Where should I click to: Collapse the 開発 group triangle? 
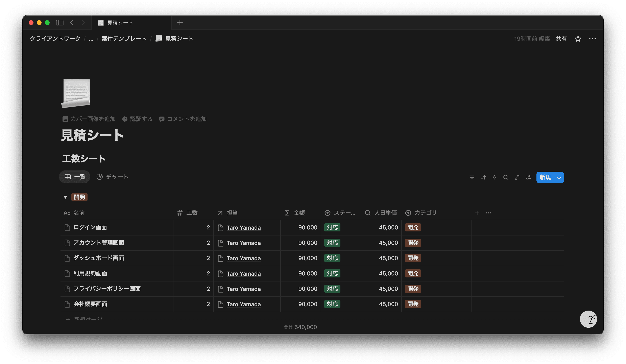coord(65,197)
